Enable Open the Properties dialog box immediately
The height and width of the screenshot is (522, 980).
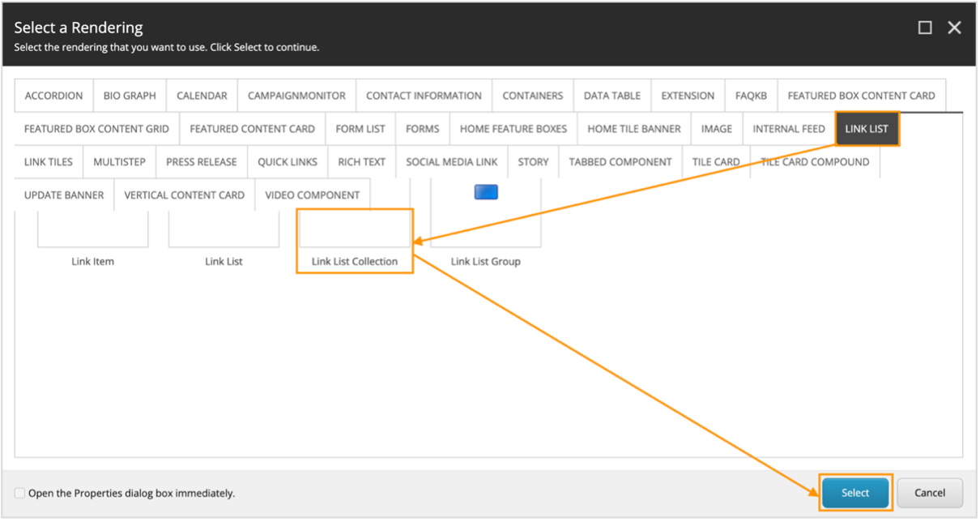[20, 493]
